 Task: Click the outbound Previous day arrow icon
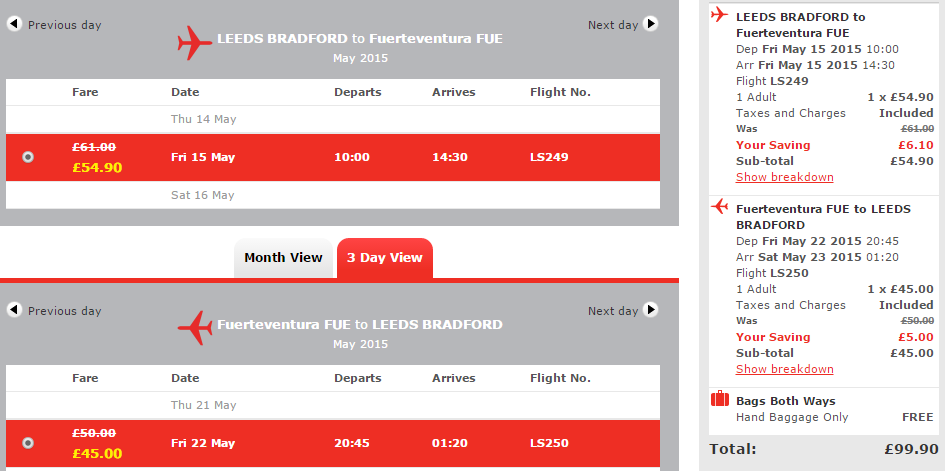[14, 24]
